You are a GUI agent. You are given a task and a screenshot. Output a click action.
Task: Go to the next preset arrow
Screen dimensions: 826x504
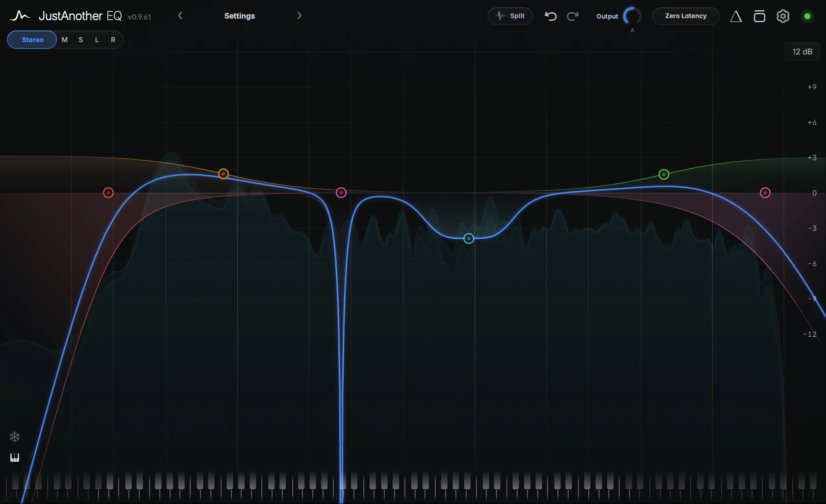click(299, 16)
